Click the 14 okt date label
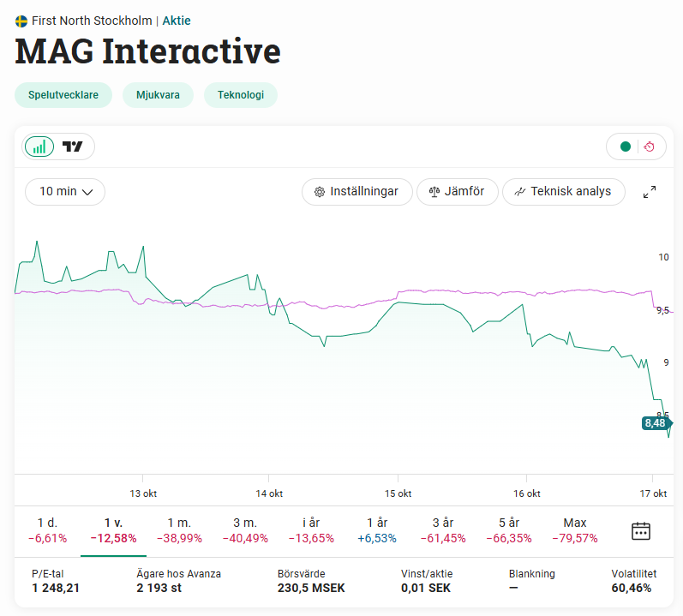This screenshot has height=616, width=683. click(269, 493)
